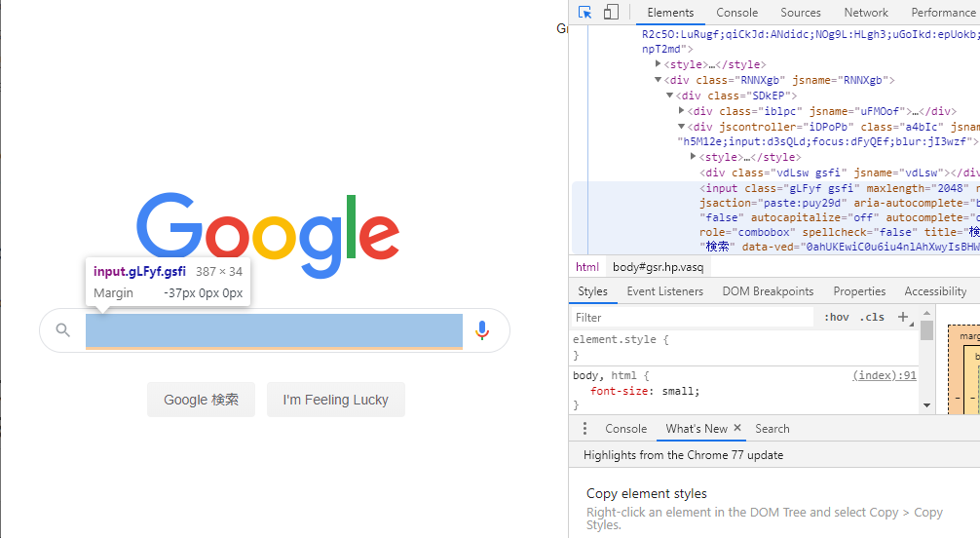Switch to the Properties tab
This screenshot has width=980, height=538.
859,291
